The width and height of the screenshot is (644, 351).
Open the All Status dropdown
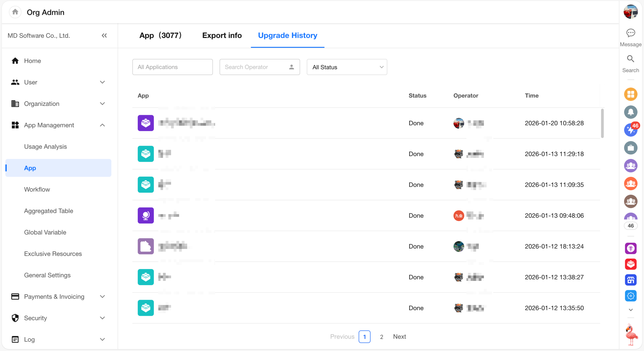347,67
